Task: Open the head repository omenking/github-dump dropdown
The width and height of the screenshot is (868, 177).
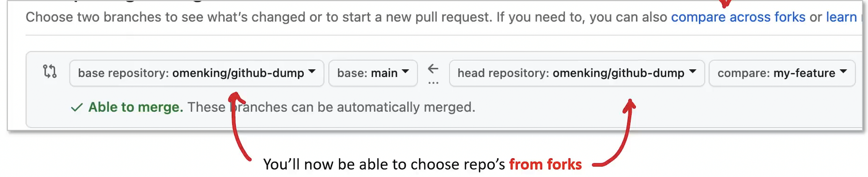Action: click(576, 73)
